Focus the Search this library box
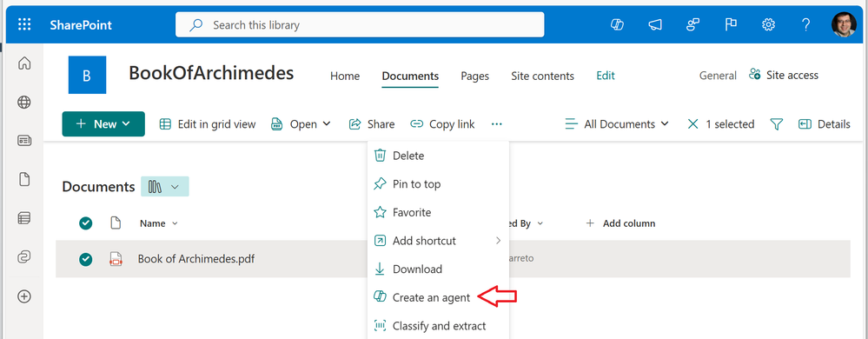Image resolution: width=868 pixels, height=339 pixels. click(x=360, y=25)
